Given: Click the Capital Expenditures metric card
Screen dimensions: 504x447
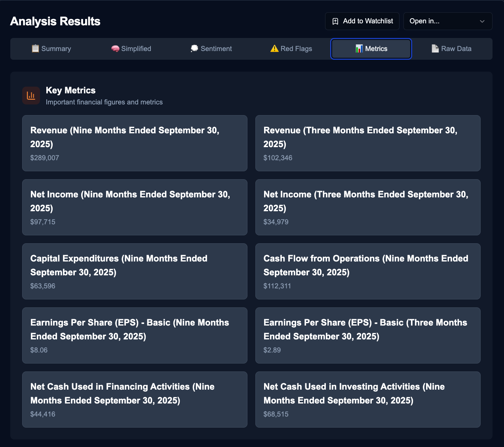Looking at the screenshot, I should pos(135,271).
